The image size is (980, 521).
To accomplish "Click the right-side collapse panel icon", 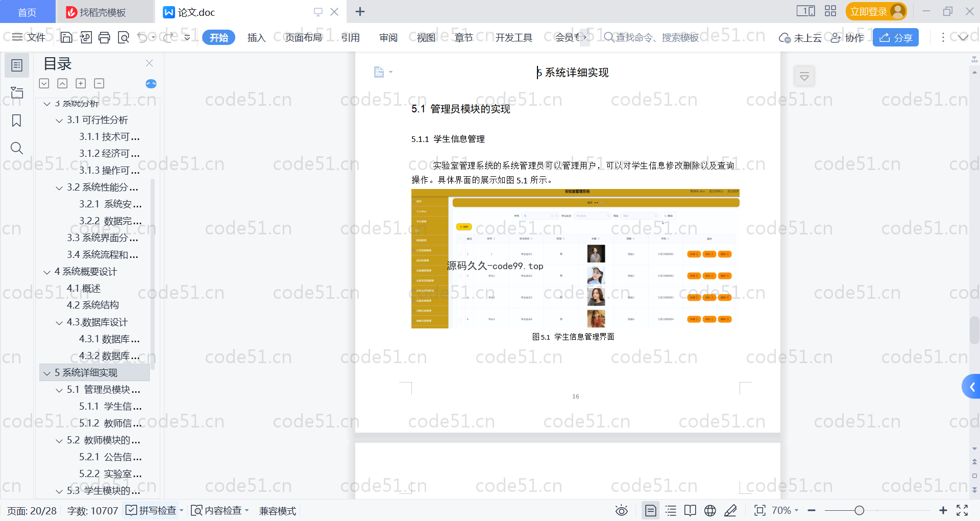I will [804, 77].
